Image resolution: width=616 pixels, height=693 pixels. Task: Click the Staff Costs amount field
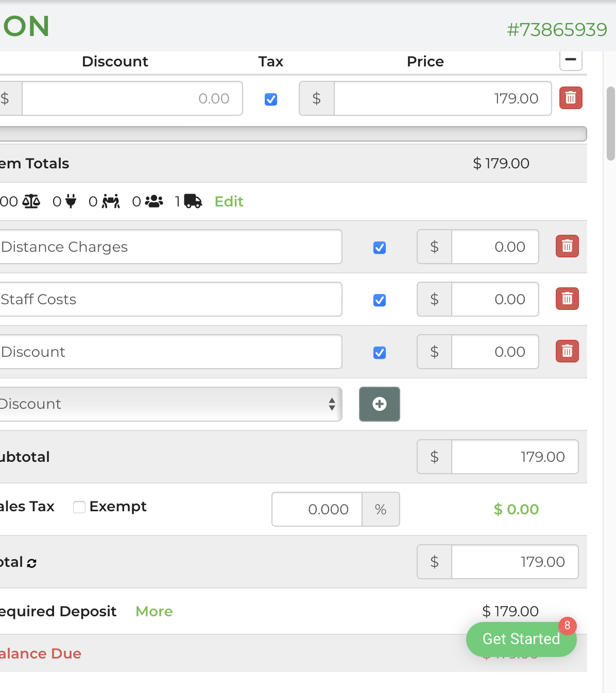coord(495,299)
